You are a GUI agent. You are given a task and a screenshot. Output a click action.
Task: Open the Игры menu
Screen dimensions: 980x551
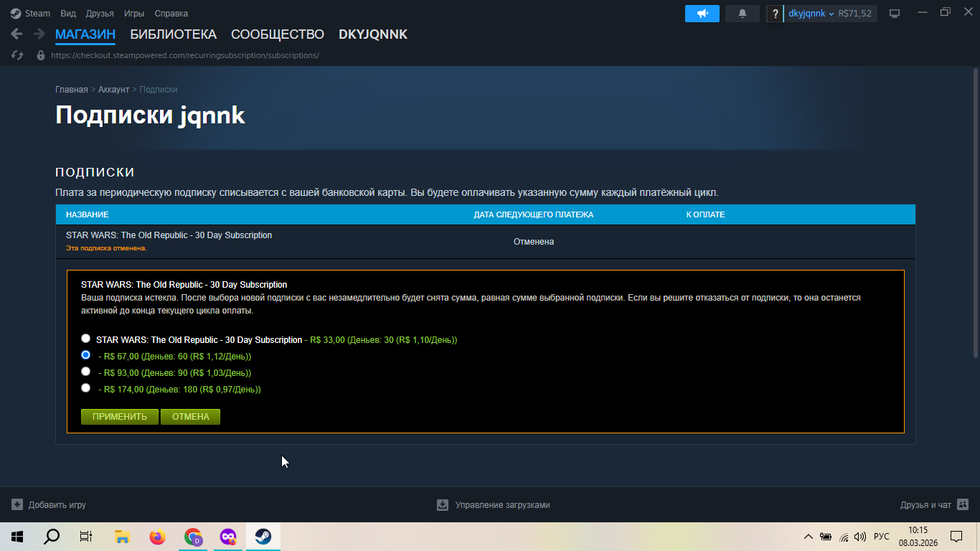coord(134,13)
